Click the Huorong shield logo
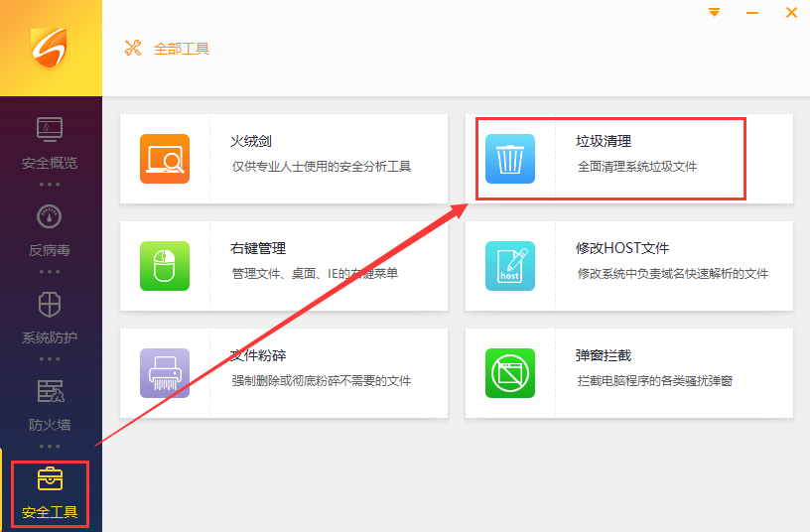 pos(49,47)
